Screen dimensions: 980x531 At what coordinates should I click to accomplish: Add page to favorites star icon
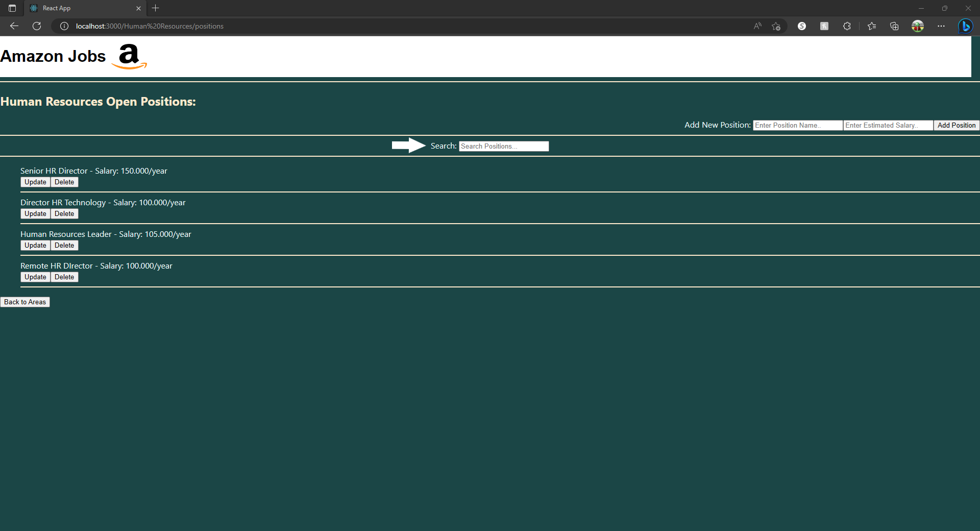click(x=776, y=26)
